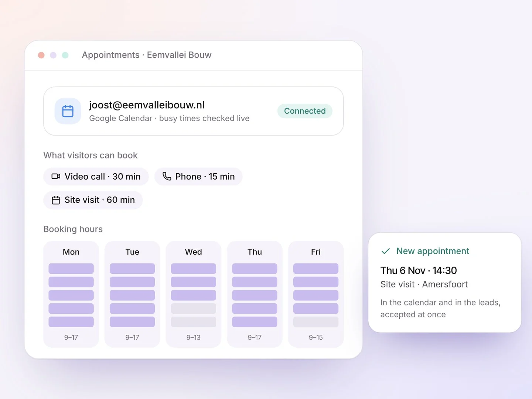
Task: Toggle the fourth greyed slot under Wed
Action: pos(194,308)
